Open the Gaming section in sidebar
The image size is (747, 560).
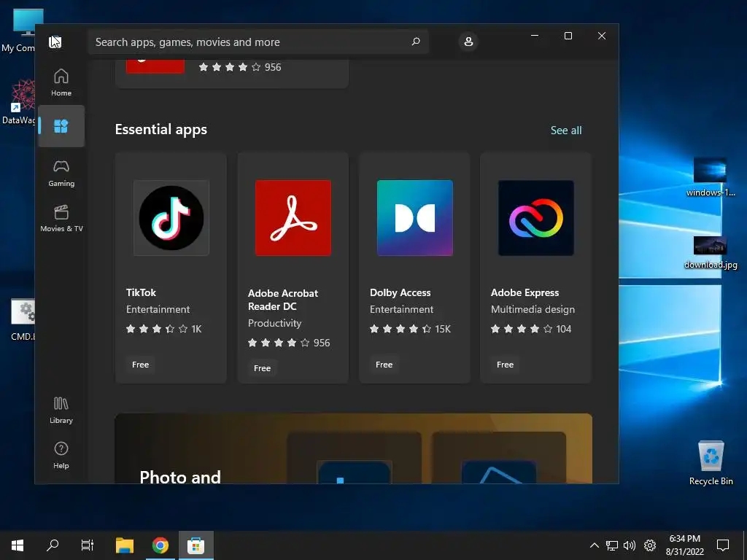pyautogui.click(x=61, y=173)
